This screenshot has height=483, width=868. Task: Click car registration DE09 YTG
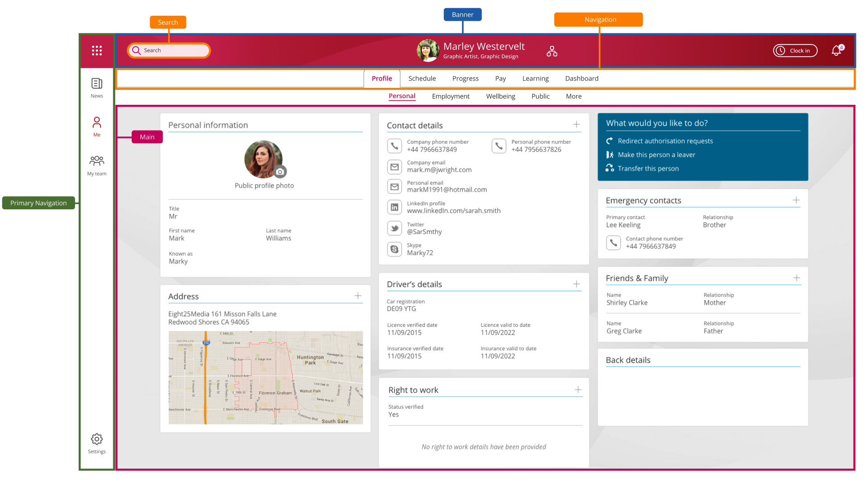[x=401, y=309]
